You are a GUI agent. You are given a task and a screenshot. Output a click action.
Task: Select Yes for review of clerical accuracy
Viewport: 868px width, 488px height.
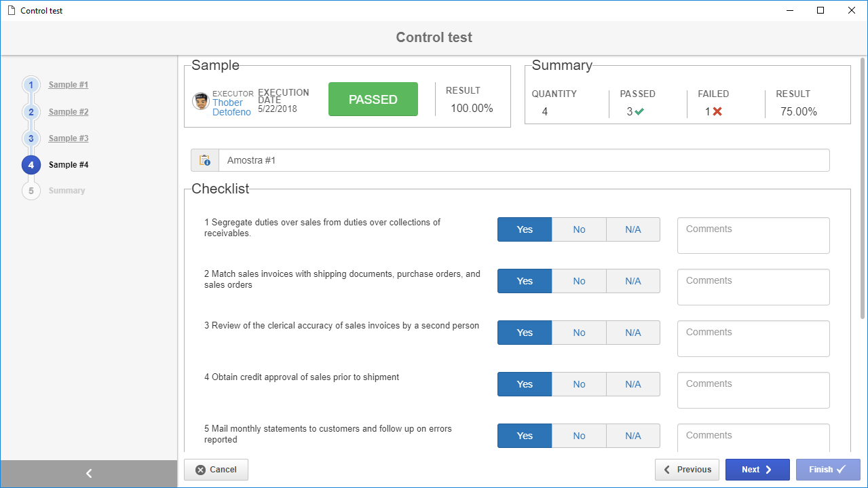525,333
